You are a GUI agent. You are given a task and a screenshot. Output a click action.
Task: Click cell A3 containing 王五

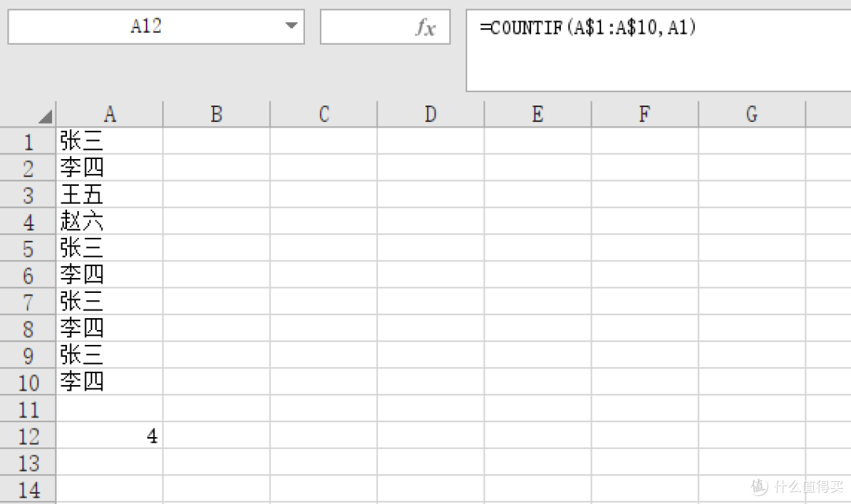[x=110, y=195]
